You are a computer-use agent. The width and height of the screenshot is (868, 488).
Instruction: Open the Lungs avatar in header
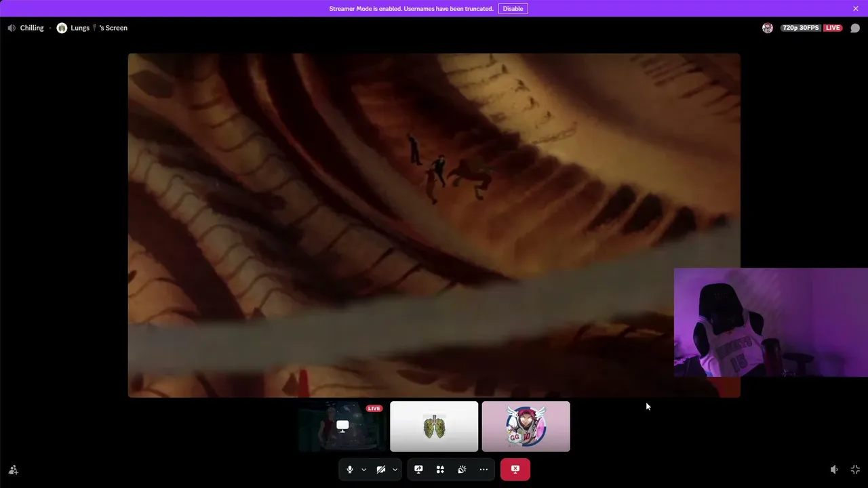[x=62, y=28]
